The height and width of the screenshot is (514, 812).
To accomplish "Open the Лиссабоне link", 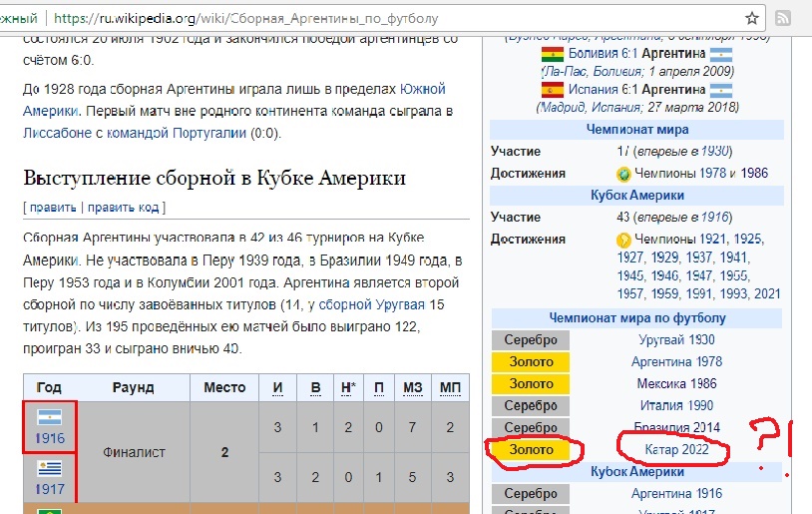I will (x=58, y=133).
